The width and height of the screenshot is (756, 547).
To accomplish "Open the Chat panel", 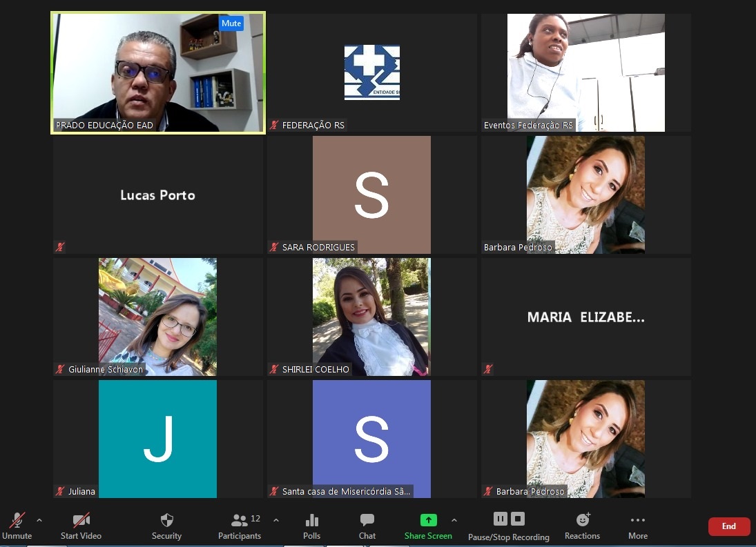I will (x=367, y=526).
